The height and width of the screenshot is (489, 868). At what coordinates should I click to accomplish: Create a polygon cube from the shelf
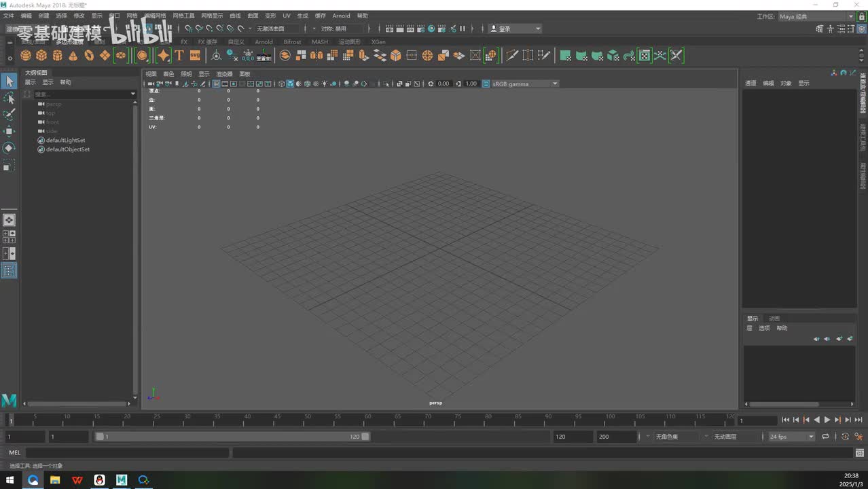click(41, 56)
